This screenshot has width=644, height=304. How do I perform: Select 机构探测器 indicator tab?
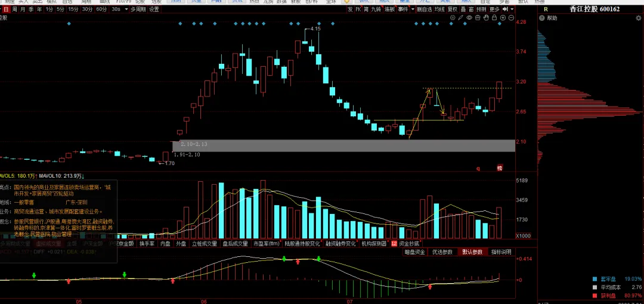pyautogui.click(x=374, y=244)
